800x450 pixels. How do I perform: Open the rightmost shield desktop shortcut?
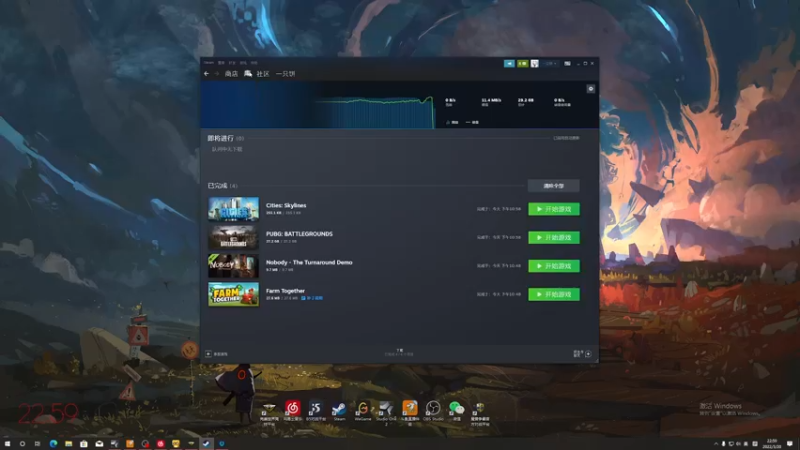point(480,413)
